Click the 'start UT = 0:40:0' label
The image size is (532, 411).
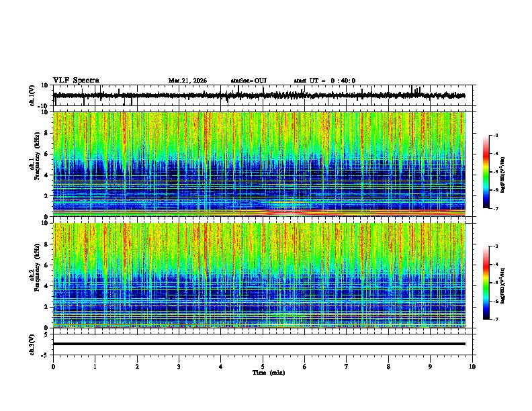point(324,81)
